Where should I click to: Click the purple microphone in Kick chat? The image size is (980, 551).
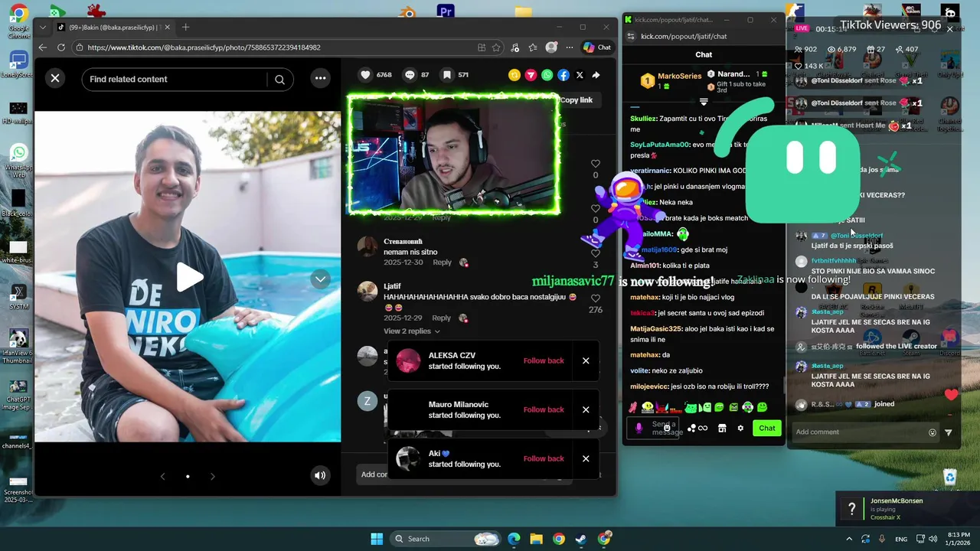click(639, 429)
